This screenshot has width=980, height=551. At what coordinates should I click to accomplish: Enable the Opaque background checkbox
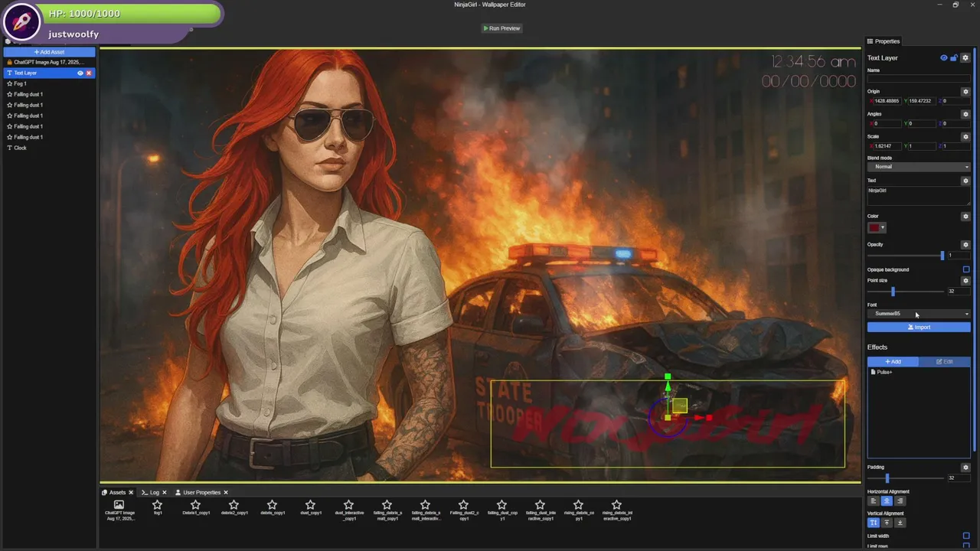point(966,269)
